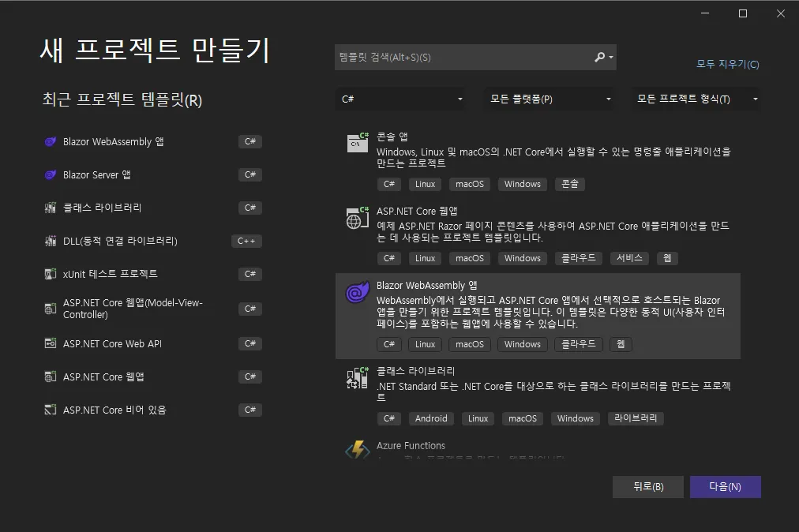The width and height of the screenshot is (799, 532).
Task: Open 모든 플랫폼(P) platform filter dropdown
Action: pyautogui.click(x=550, y=99)
